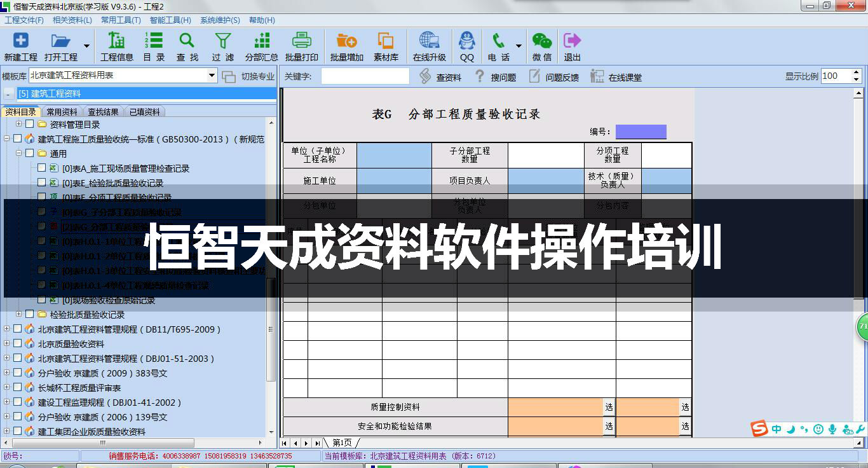Click the Sogou input method S logo
Image resolution: width=868 pixels, height=468 pixels.
[759, 429]
